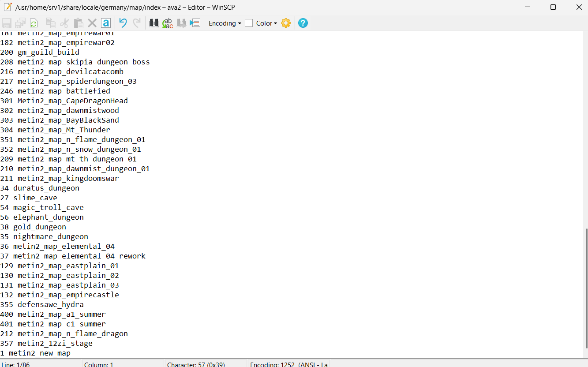Click the Find Next binoculars icon
This screenshot has height=367, width=588.
point(181,23)
